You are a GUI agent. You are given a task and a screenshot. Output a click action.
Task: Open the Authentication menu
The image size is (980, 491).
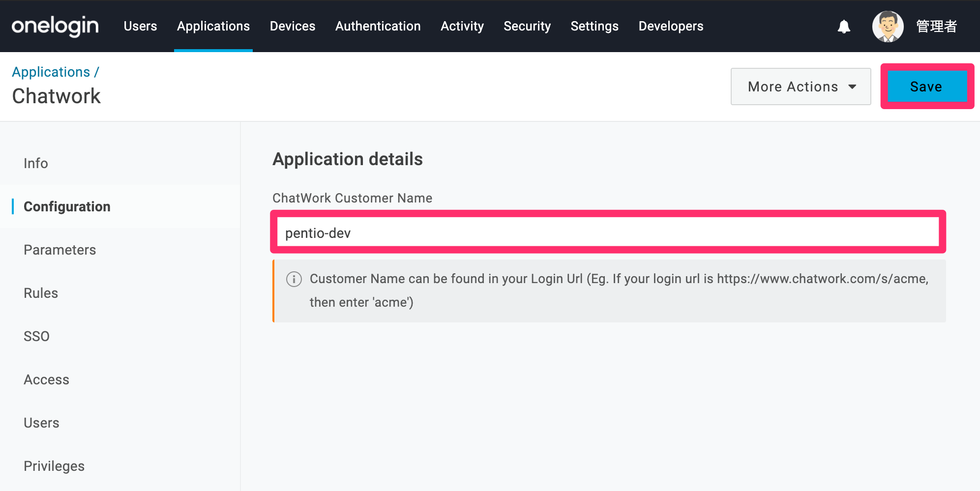click(x=378, y=26)
